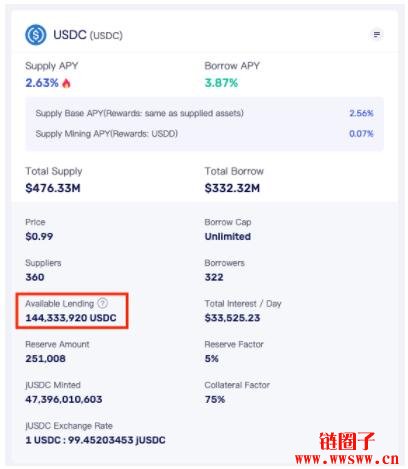
Task: Click the Collateral Factor 75% value
Action: [x=215, y=399]
